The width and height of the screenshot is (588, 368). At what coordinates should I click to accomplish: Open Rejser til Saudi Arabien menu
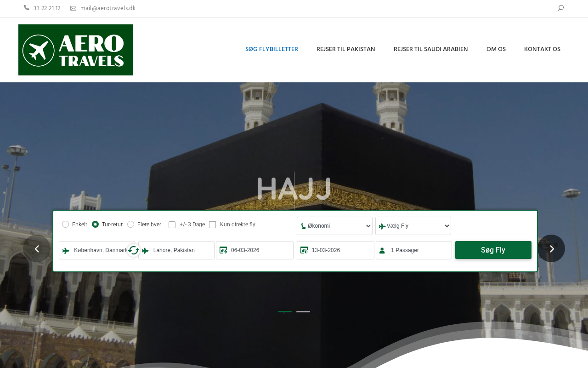tap(431, 49)
